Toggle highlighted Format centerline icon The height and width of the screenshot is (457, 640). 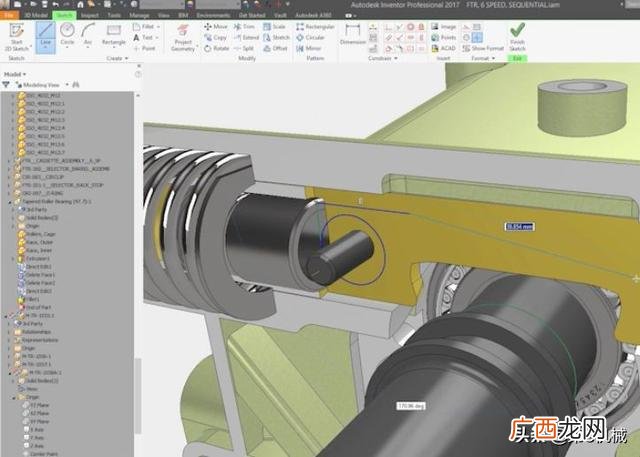(x=477, y=38)
